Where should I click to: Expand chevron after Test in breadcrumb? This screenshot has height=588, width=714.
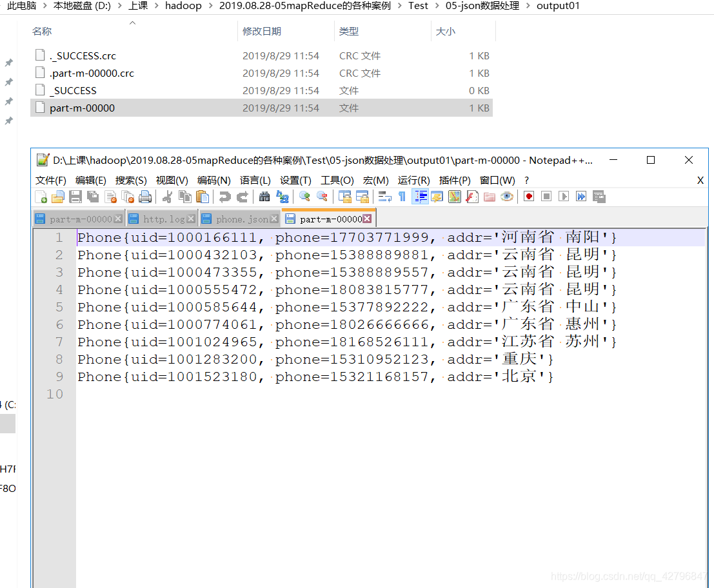pyautogui.click(x=437, y=6)
